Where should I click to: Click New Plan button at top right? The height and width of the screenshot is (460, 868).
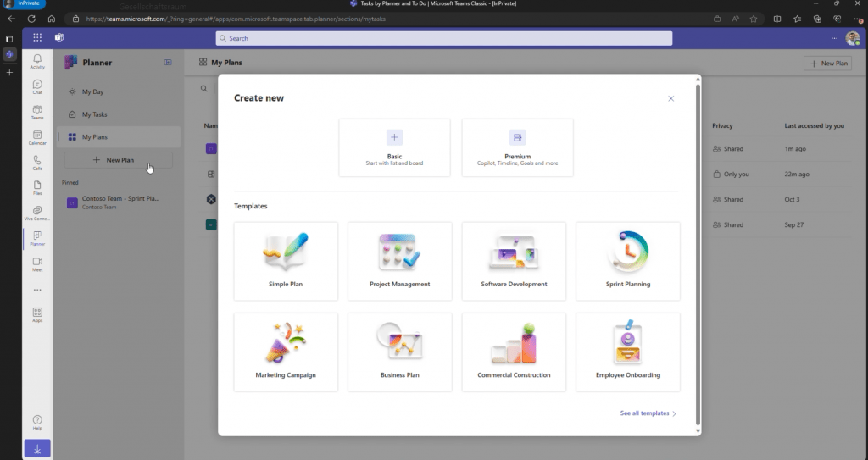click(x=827, y=63)
